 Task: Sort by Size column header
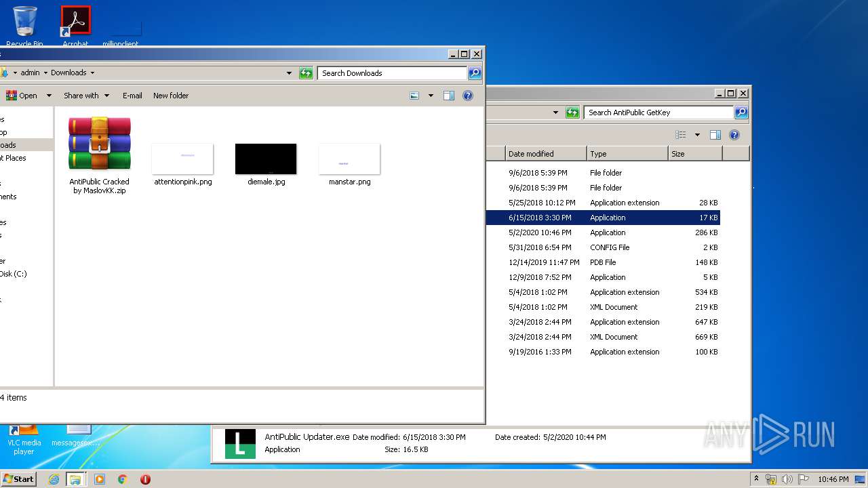pyautogui.click(x=695, y=154)
